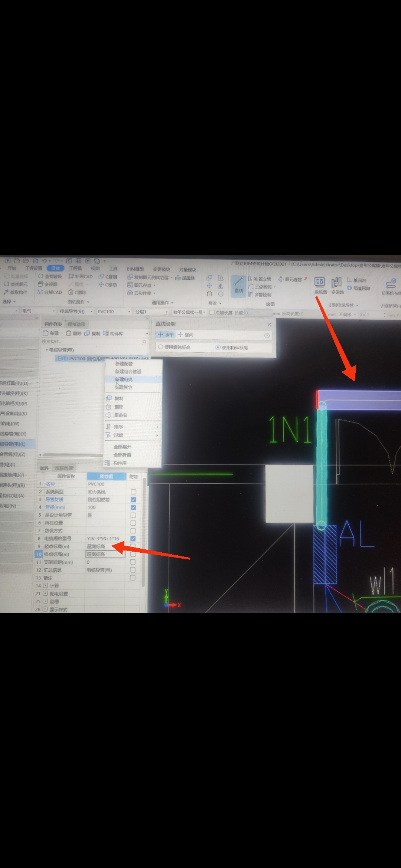Choose the 使用窗体标高 radio option
This screenshot has width=401, height=868.
tap(175, 347)
